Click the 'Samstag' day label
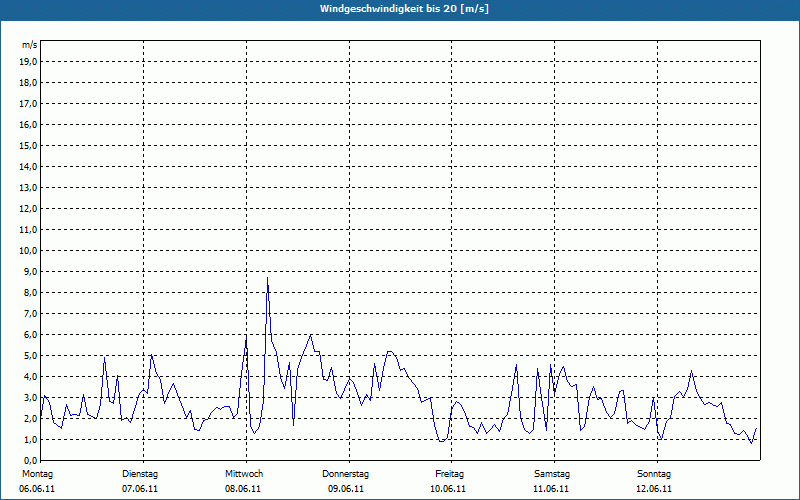Screen dimensions: 800x500 (x=552, y=474)
